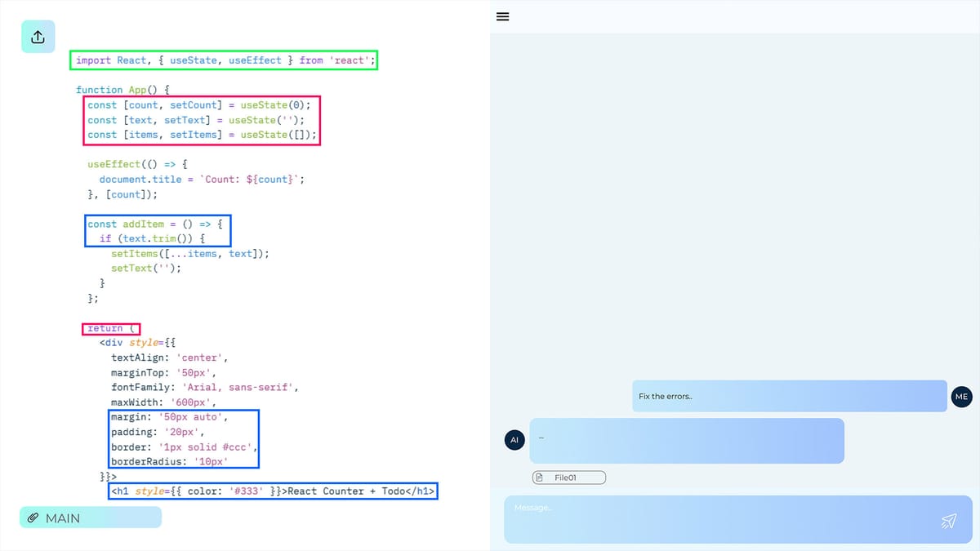The image size is (980, 551).
Task: Open the File01 attachment
Action: coord(569,477)
